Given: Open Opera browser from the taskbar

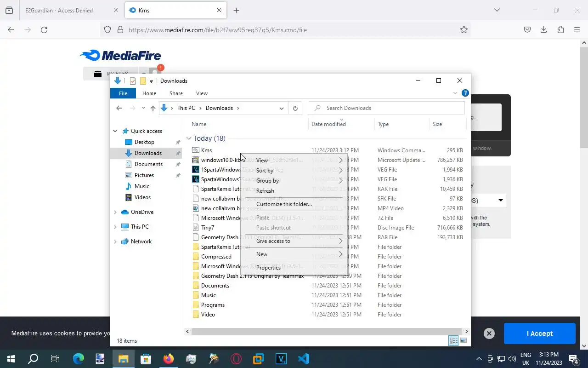Looking at the screenshot, I should click(x=236, y=358).
